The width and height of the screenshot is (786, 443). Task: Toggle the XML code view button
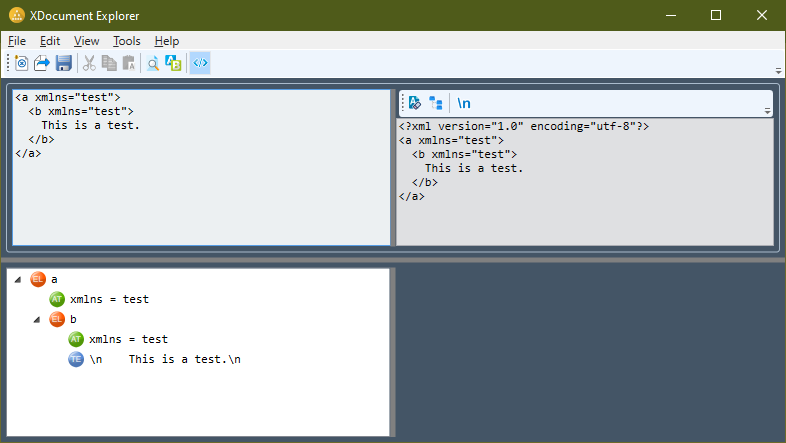point(200,63)
